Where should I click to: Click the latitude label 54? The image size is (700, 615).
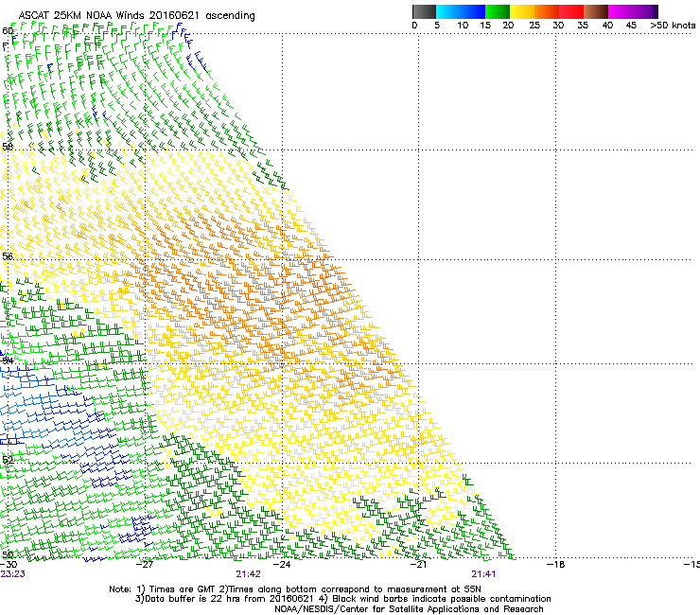point(8,360)
